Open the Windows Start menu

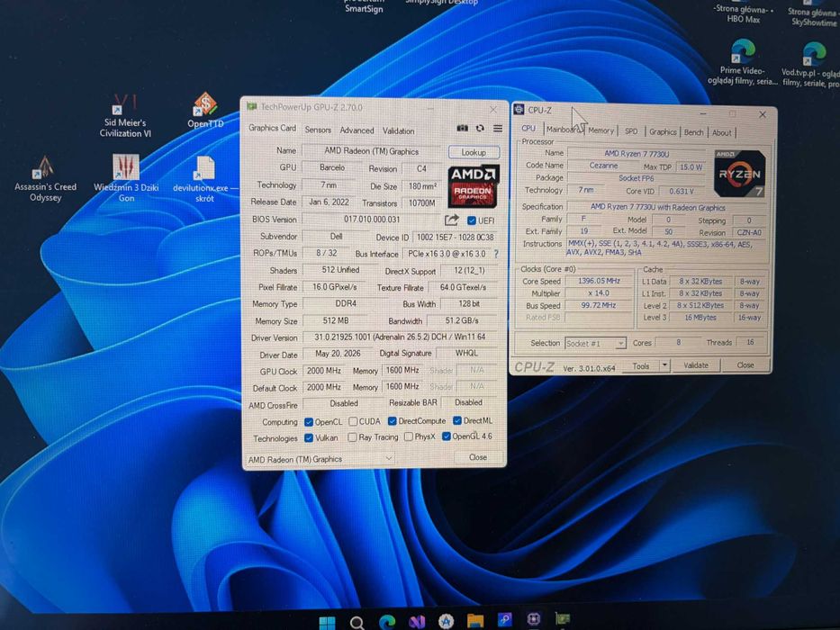coord(327,623)
